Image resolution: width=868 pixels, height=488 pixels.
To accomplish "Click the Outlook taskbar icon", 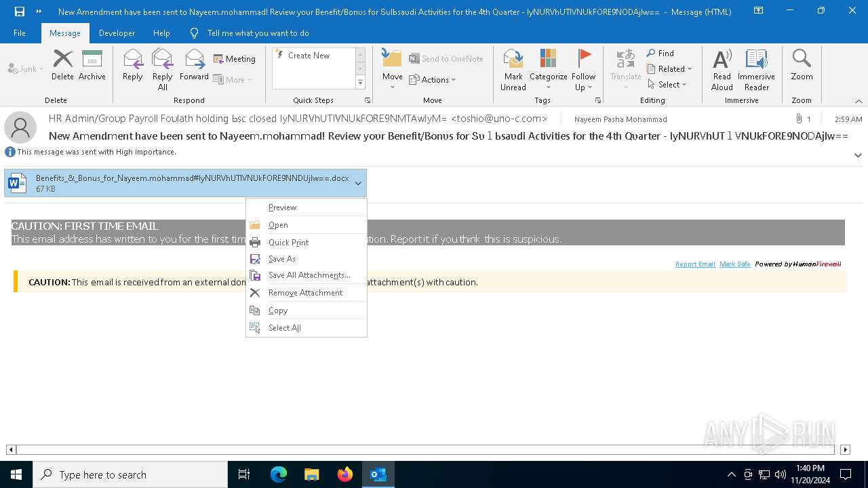I will (378, 474).
